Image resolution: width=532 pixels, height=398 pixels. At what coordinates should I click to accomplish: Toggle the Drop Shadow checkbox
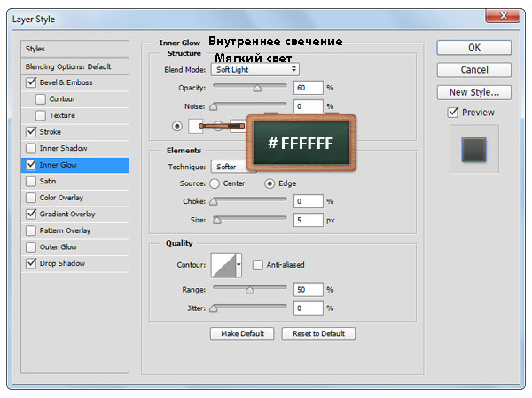pos(31,263)
